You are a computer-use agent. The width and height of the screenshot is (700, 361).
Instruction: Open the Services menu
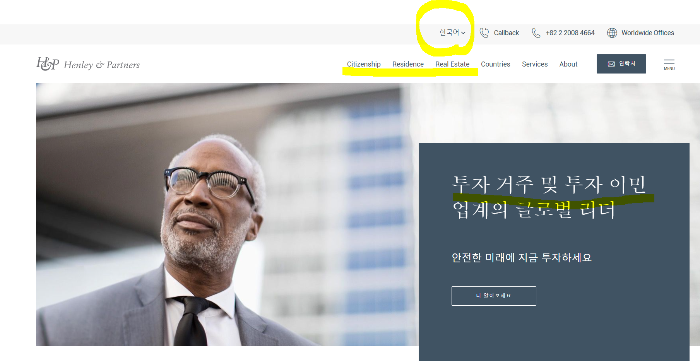click(535, 64)
